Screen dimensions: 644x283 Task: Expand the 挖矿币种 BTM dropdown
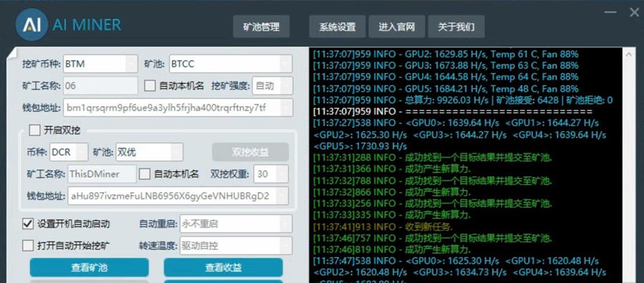pyautogui.click(x=101, y=64)
